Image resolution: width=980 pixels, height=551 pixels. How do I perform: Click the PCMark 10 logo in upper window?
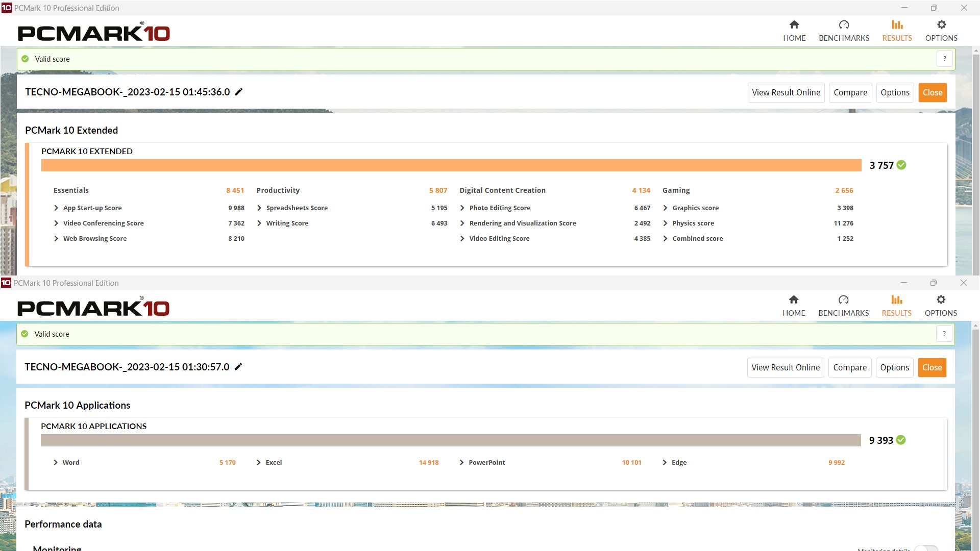pos(94,32)
